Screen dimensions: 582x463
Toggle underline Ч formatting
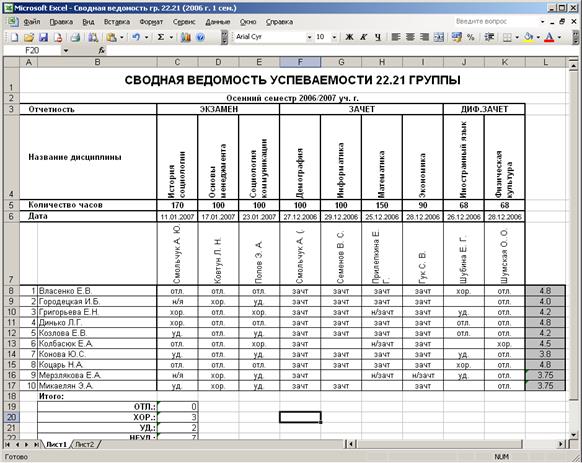coord(377,37)
